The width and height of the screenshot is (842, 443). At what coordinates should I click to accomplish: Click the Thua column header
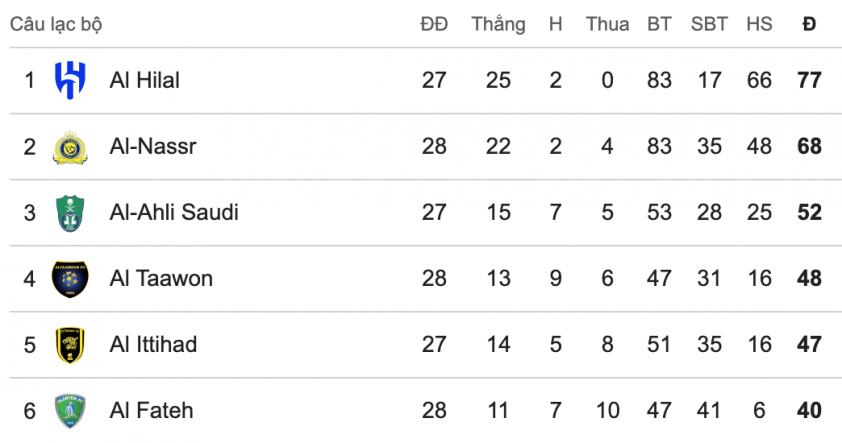[607, 24]
